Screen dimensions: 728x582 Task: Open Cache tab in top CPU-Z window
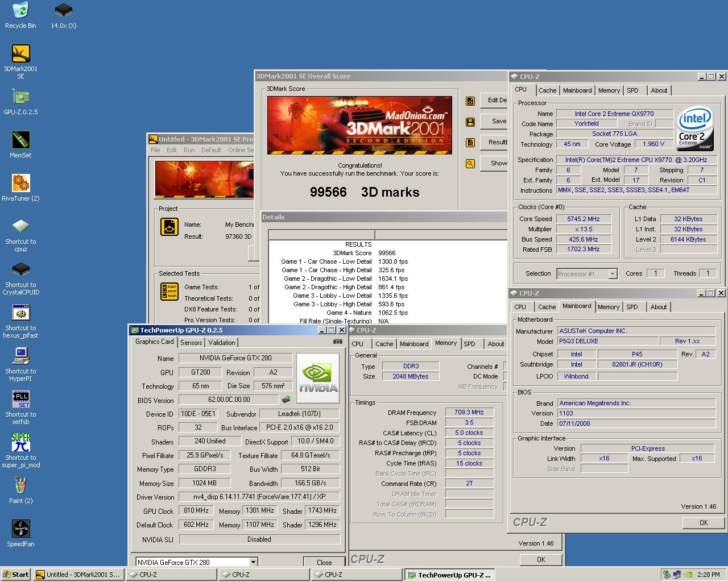[548, 90]
